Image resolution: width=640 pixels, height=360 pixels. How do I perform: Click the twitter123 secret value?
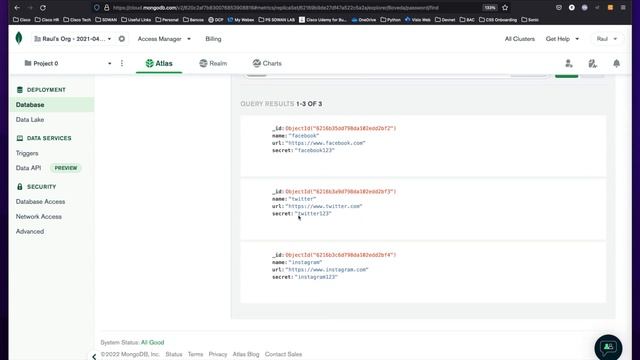coord(313,213)
